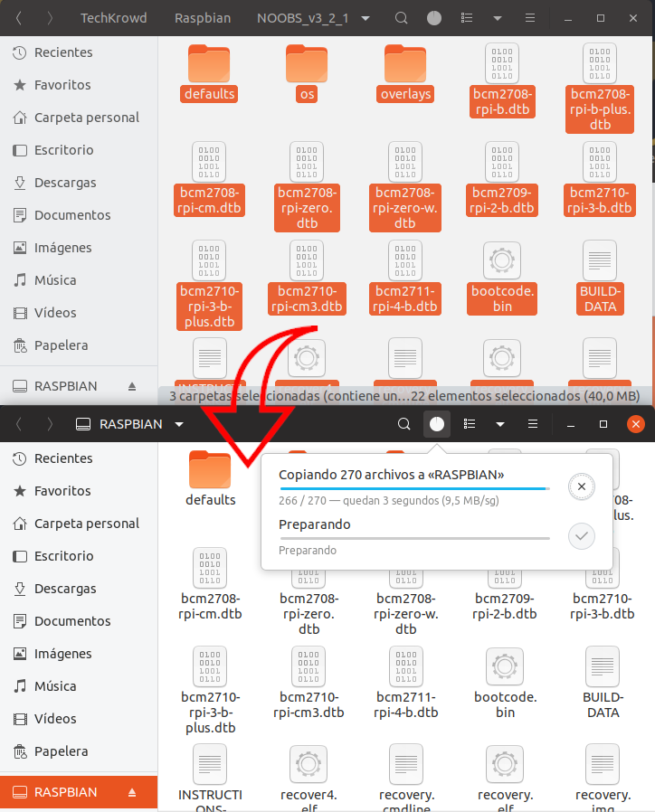This screenshot has height=812, width=655.
Task: Go to Raspbian folder in path bar
Action: pyautogui.click(x=204, y=18)
